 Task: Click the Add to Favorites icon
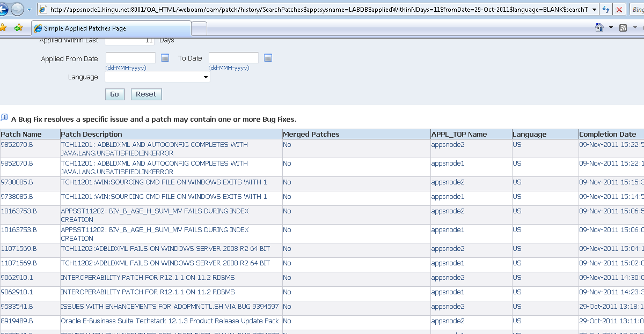(18, 28)
